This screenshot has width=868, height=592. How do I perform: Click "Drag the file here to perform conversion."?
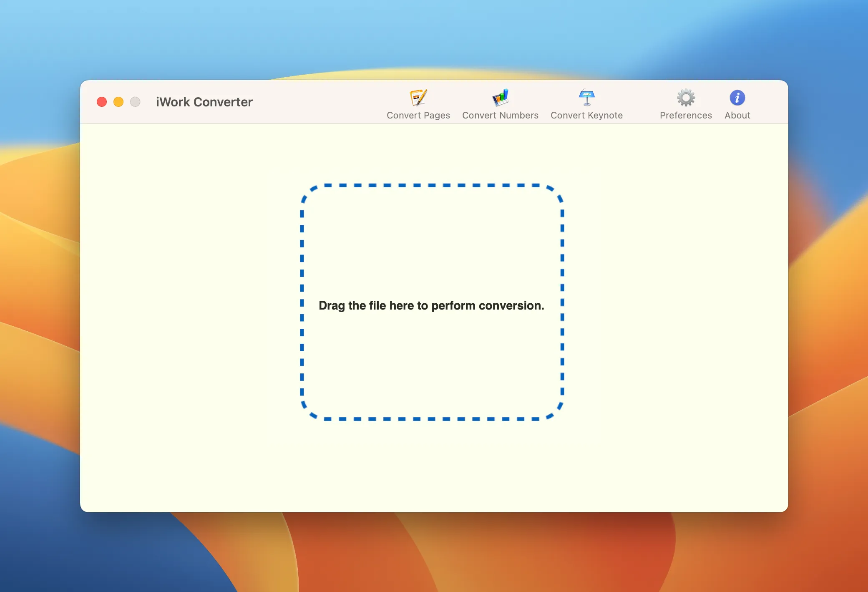[431, 305]
